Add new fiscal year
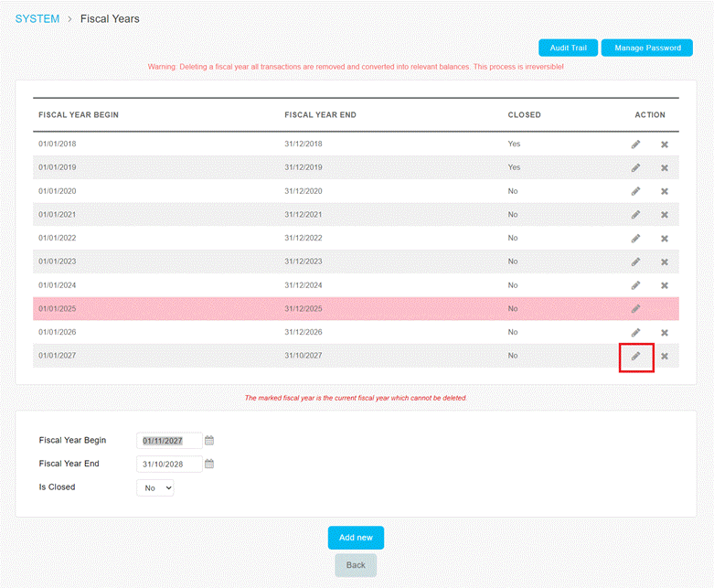The height and width of the screenshot is (588, 714). [x=356, y=538]
